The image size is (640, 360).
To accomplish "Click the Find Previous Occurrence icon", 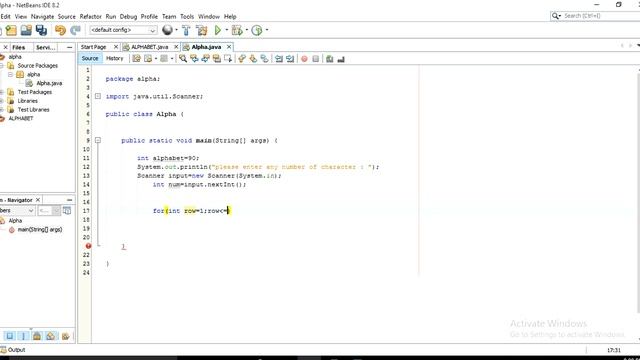I will coord(194,59).
